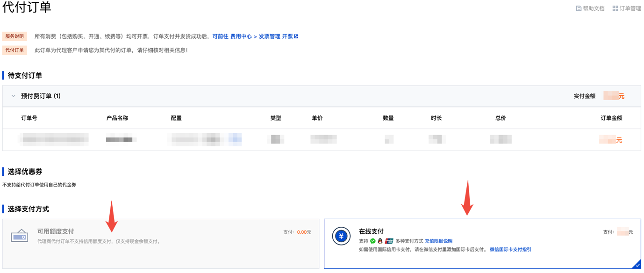Click external link icon after 开票
The width and height of the screenshot is (644, 273).
296,36
